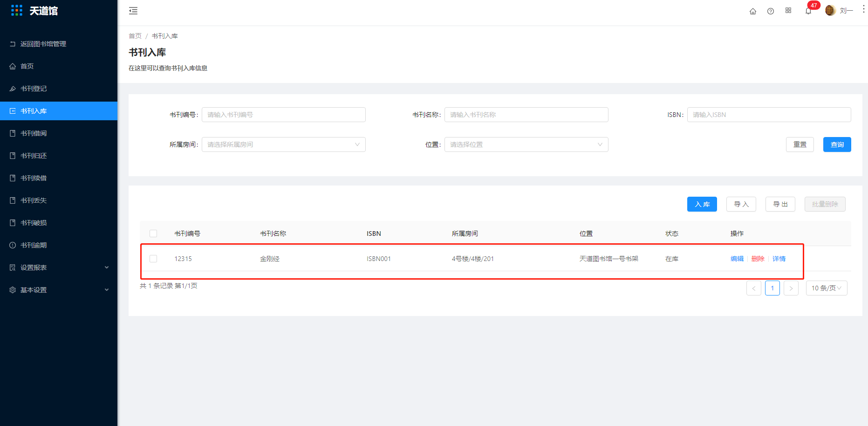This screenshot has height=426, width=868.
Task: Click the icon beside 书刊破损
Action: point(13,223)
